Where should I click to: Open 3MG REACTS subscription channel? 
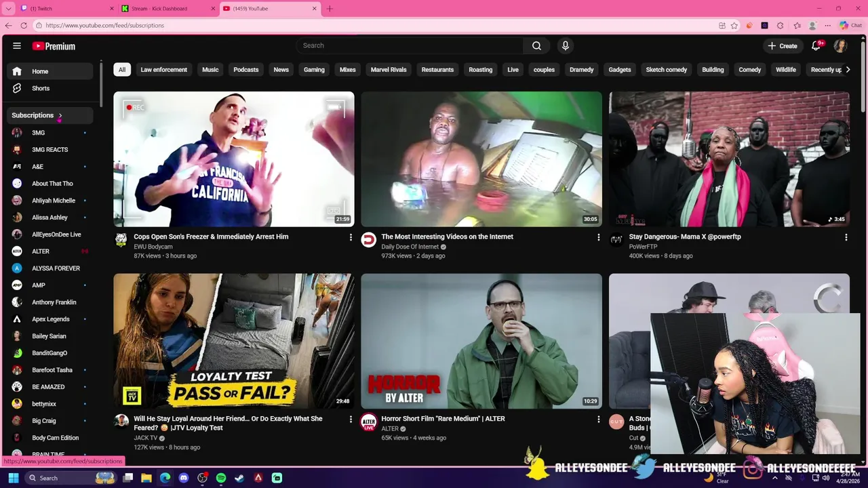coord(50,150)
